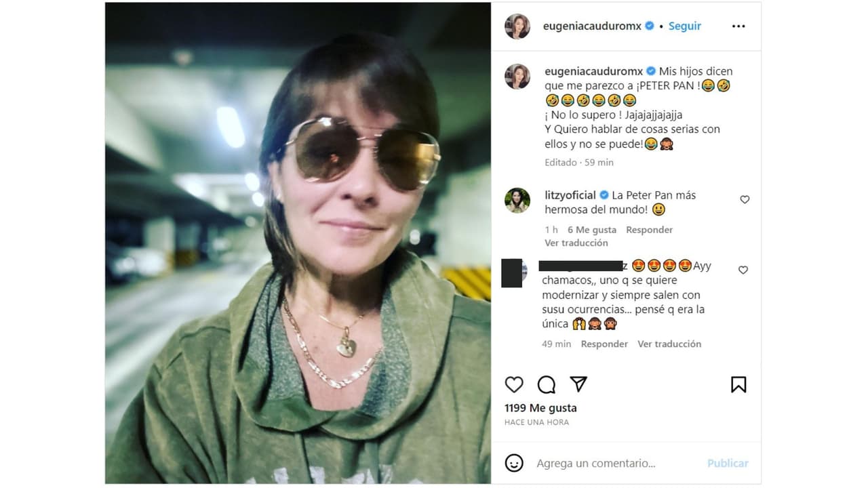Image resolution: width=868 pixels, height=488 pixels.
Task: Open the post options three-dots menu
Action: click(x=738, y=26)
